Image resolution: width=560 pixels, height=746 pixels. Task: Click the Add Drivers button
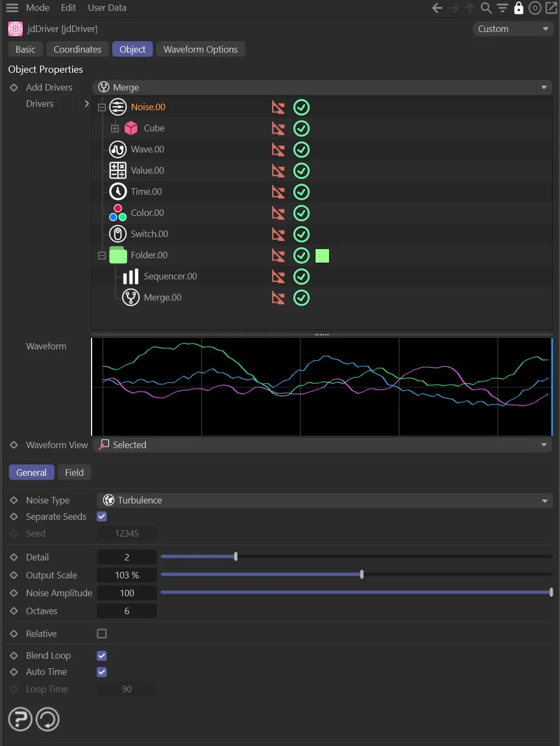(x=49, y=87)
